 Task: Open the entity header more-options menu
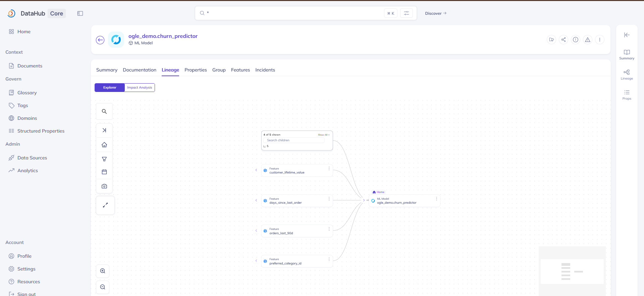point(600,40)
